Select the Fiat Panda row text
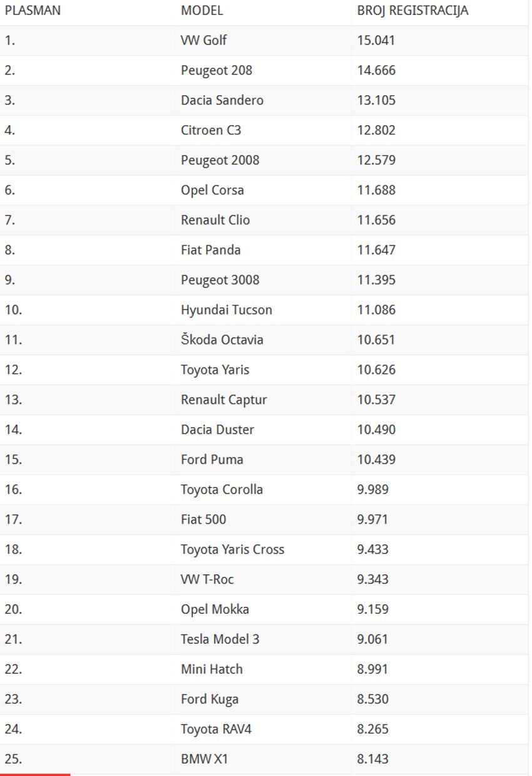The height and width of the screenshot is (776, 532). (x=210, y=250)
